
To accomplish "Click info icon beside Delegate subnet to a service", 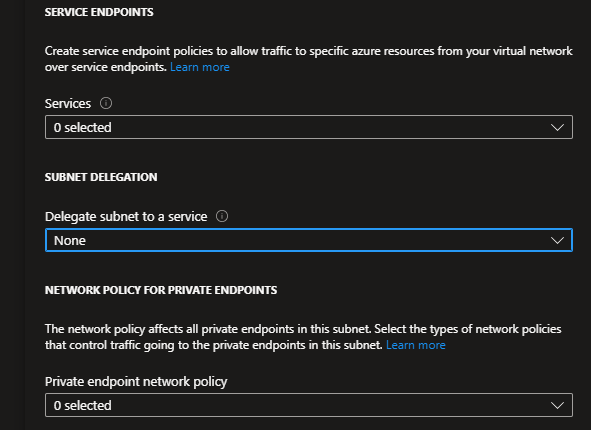I will point(222,216).
